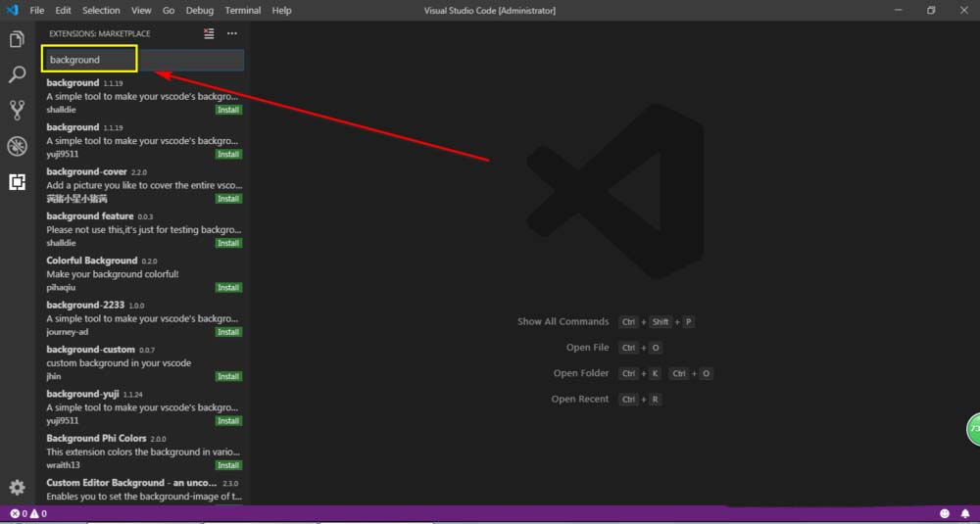The image size is (980, 524).
Task: Click the extensions search input field
Action: coord(143,60)
